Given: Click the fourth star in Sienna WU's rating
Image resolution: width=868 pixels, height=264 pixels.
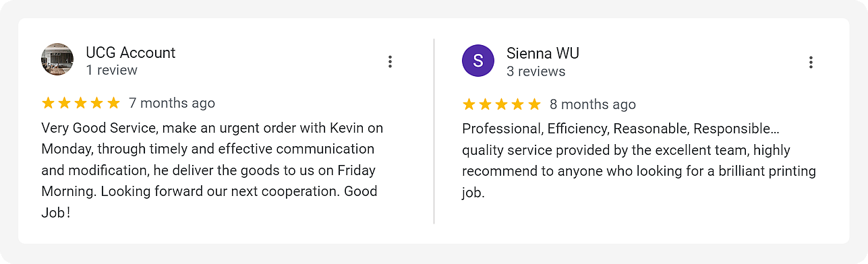Looking at the screenshot, I should tap(518, 104).
